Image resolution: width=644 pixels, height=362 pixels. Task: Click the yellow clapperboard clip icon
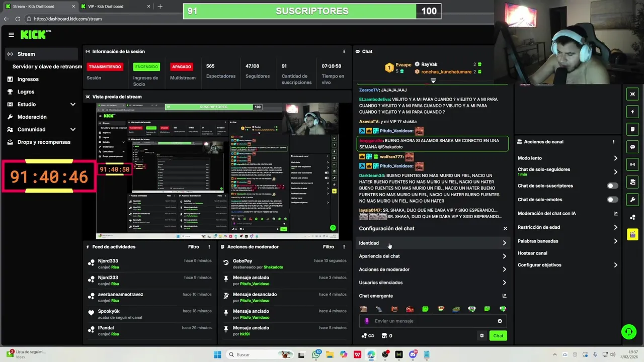click(632, 235)
